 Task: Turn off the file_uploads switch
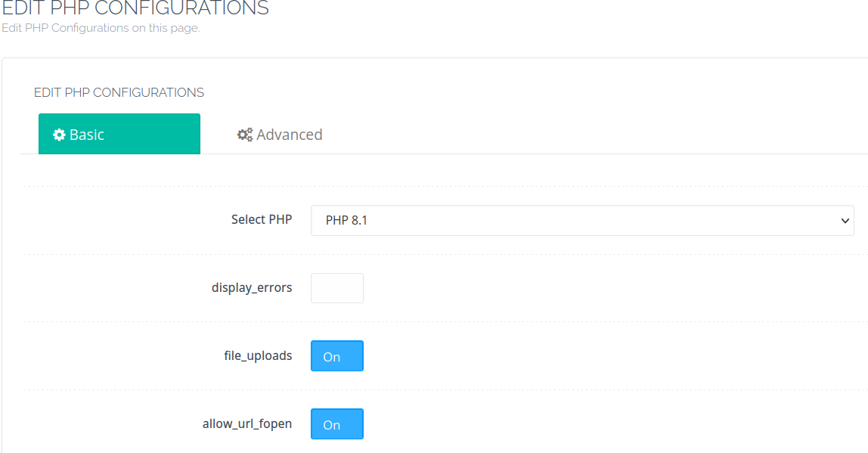pos(337,356)
